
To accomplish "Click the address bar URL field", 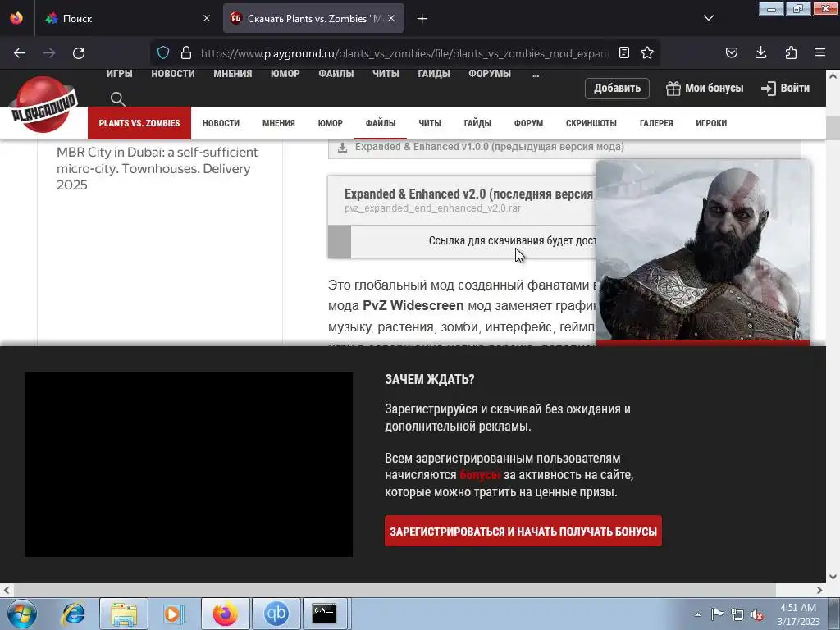I will point(404,53).
